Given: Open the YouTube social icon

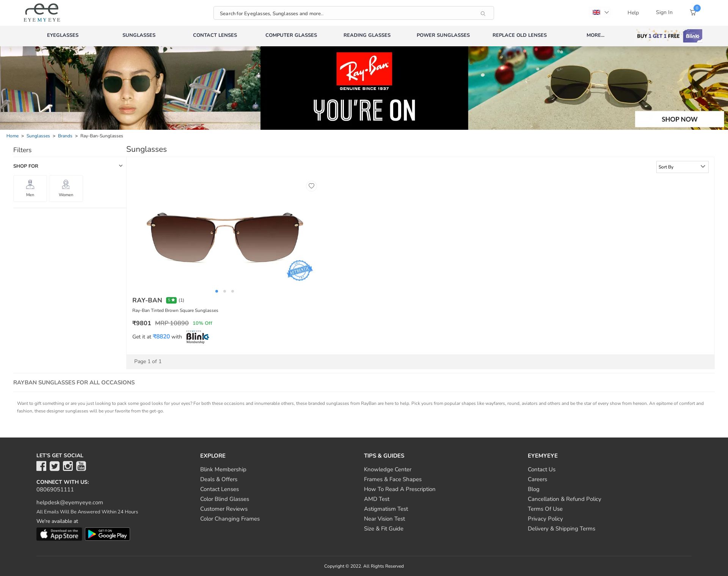Looking at the screenshot, I should coord(81,466).
